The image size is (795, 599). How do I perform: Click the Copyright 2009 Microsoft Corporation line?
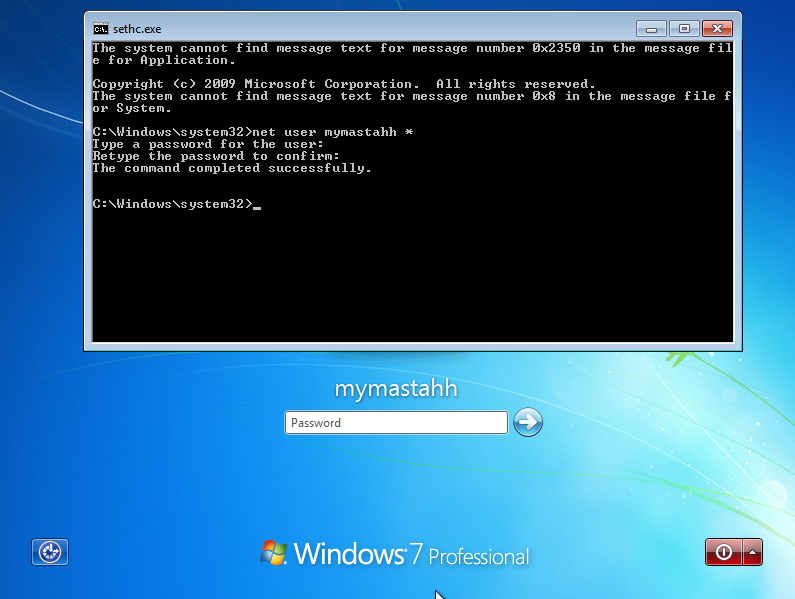pyautogui.click(x=344, y=84)
